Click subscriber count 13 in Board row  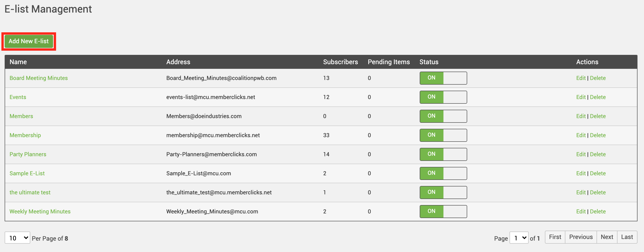point(326,78)
